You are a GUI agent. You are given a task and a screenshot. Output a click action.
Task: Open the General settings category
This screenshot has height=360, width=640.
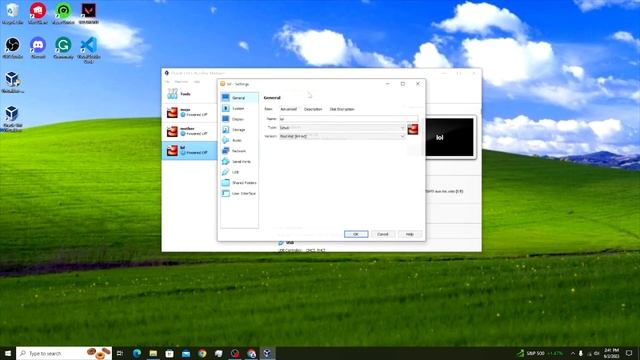[239, 98]
